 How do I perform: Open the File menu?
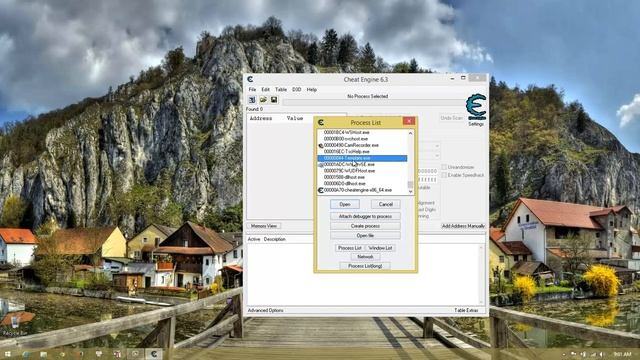252,89
